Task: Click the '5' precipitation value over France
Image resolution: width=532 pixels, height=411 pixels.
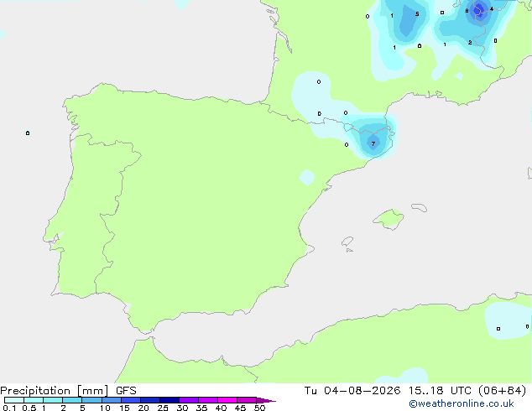Action: click(417, 14)
